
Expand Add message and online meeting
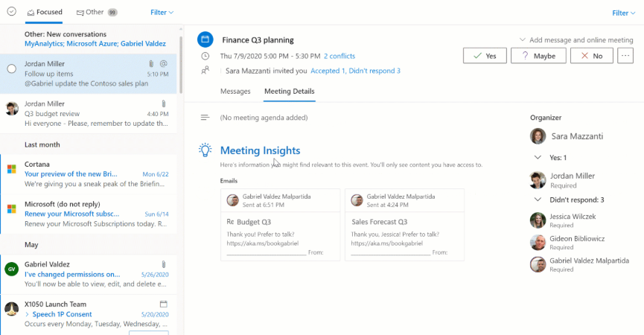pos(576,39)
